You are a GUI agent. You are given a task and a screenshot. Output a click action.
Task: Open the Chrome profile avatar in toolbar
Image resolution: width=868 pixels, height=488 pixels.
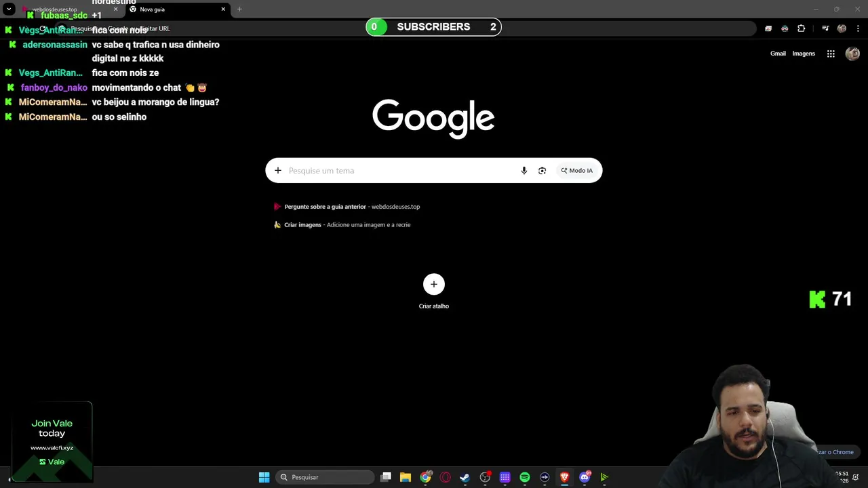[x=842, y=28]
